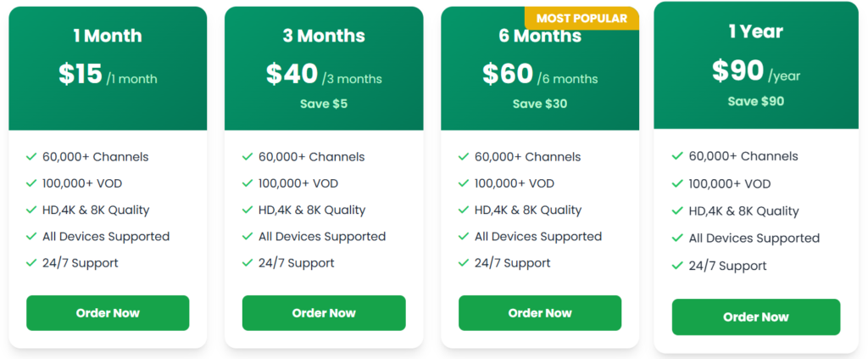Click Order Now for 3 Months plan
868x359 pixels.
click(324, 313)
